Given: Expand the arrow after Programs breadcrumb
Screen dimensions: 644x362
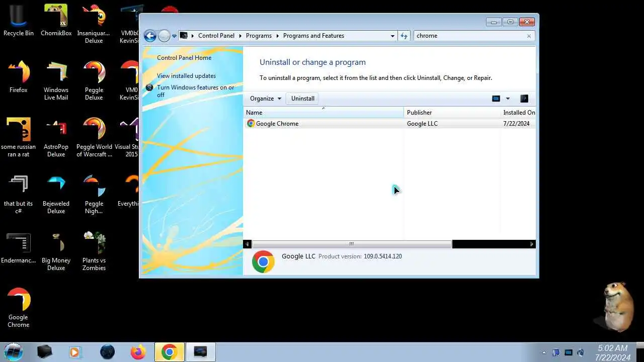Looking at the screenshot, I should tap(277, 36).
